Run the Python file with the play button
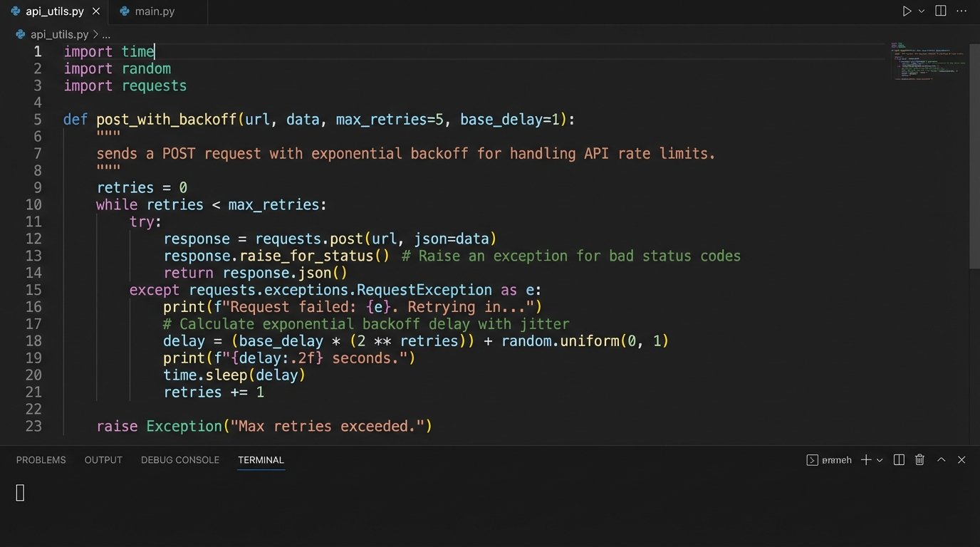 (x=907, y=11)
